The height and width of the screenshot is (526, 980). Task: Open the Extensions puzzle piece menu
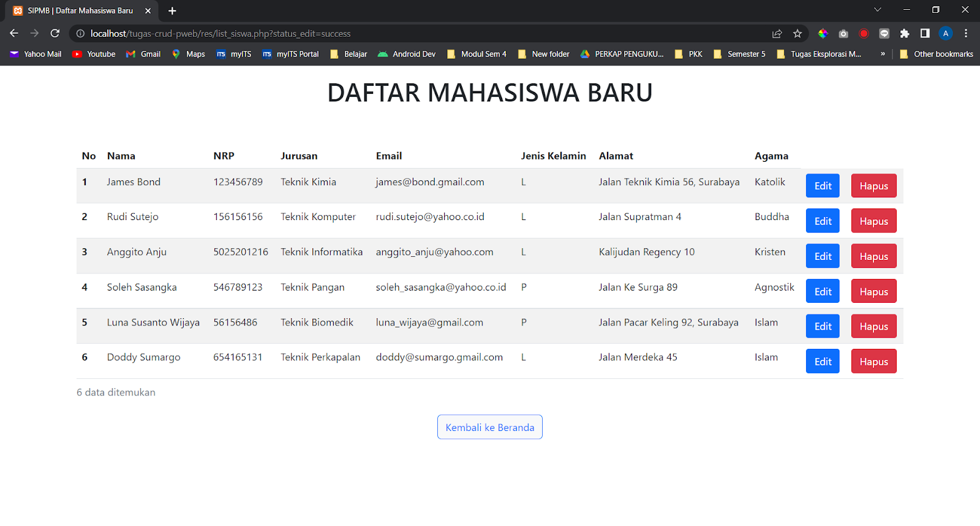coord(905,34)
